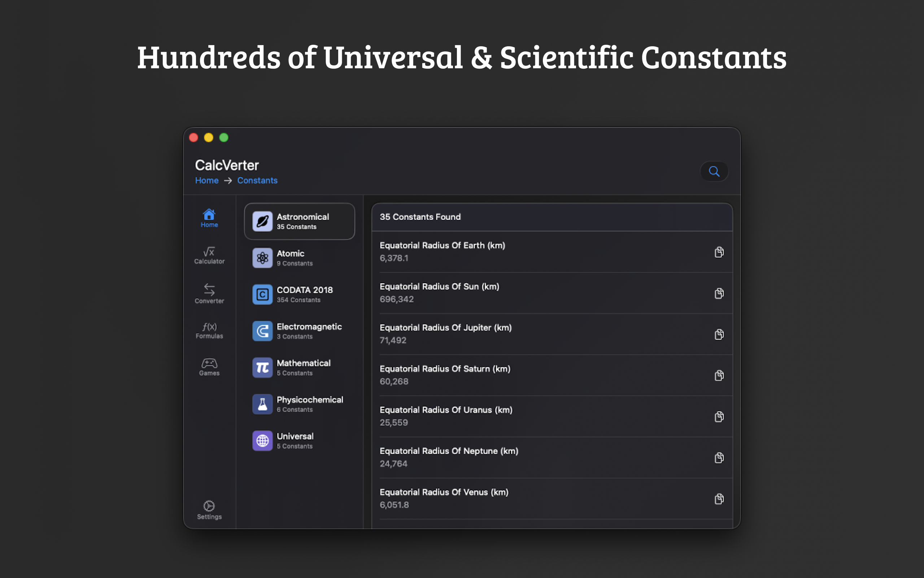The height and width of the screenshot is (578, 924).
Task: Open the Games sidebar item
Action: (209, 367)
